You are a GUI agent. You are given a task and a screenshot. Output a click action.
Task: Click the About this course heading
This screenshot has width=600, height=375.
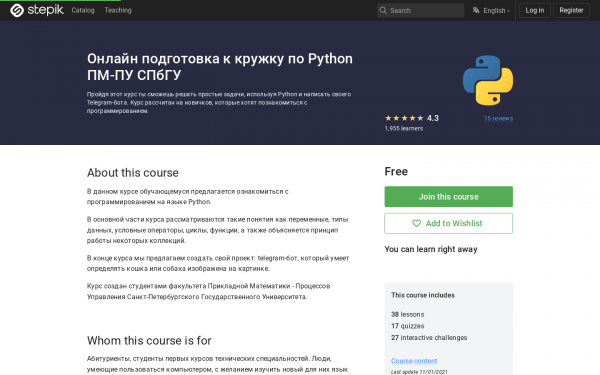[x=133, y=173]
